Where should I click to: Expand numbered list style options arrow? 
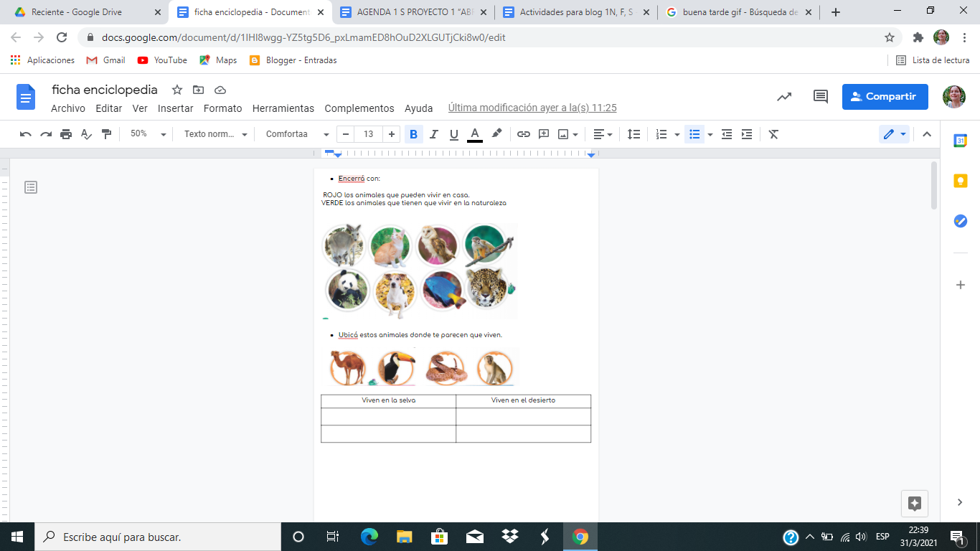677,134
